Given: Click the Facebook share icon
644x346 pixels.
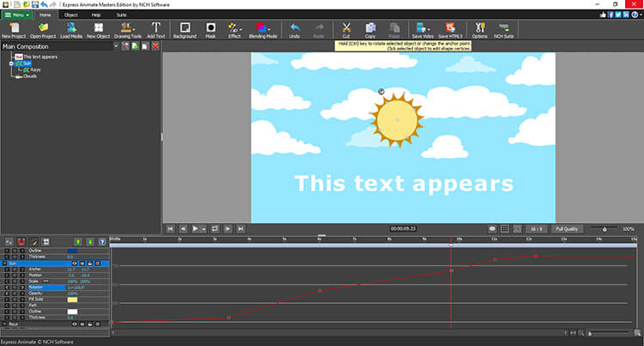Looking at the screenshot, I should point(611,15).
